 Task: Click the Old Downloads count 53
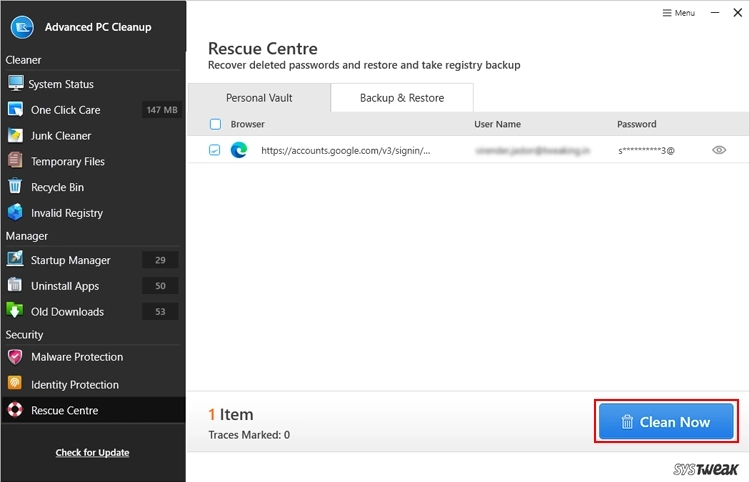coord(160,312)
